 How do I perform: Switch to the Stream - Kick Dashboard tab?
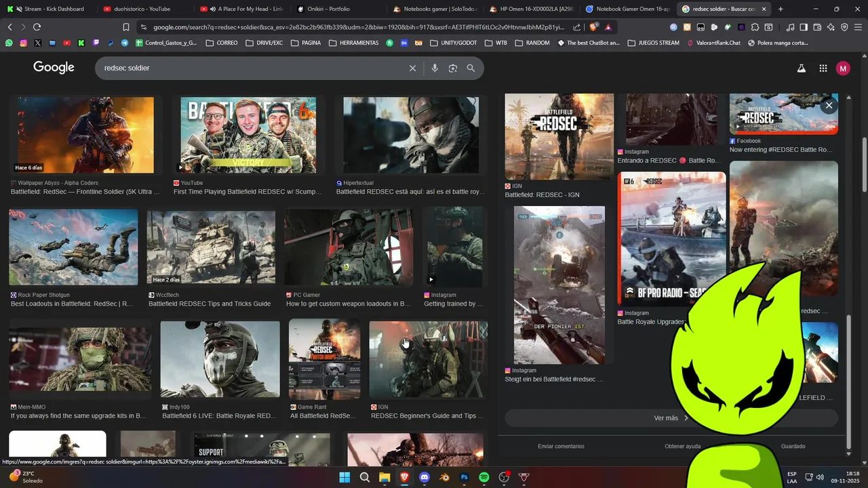click(x=49, y=9)
